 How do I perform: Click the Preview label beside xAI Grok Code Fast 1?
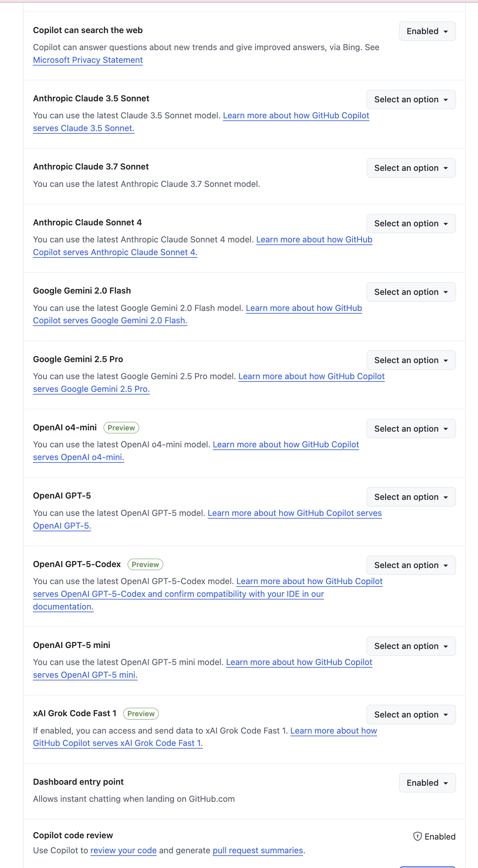[x=141, y=713]
